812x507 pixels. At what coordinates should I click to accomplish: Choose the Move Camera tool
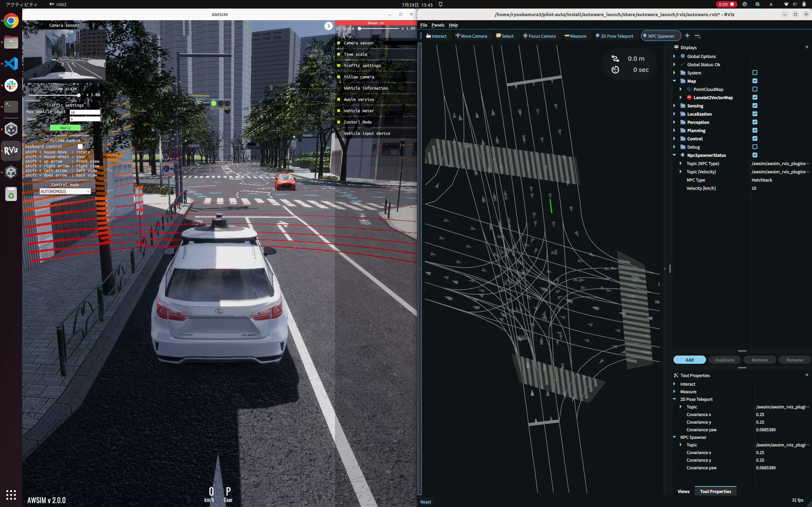471,36
